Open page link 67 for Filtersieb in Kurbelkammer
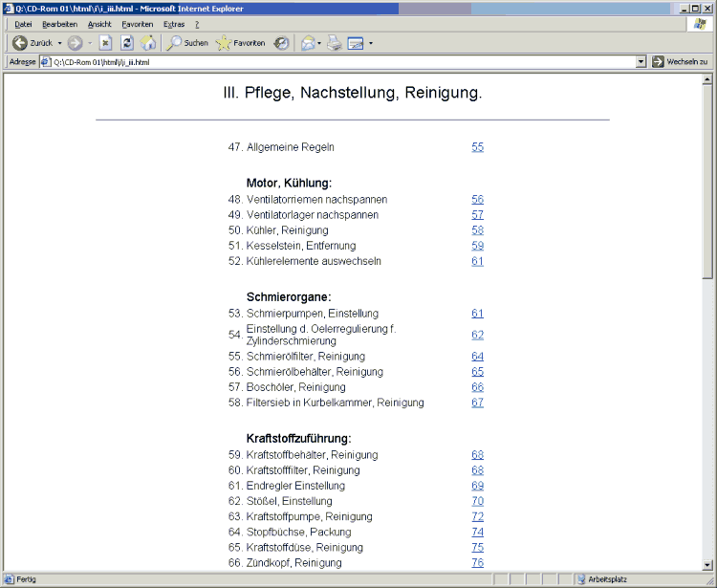This screenshot has height=588, width=717. point(477,403)
